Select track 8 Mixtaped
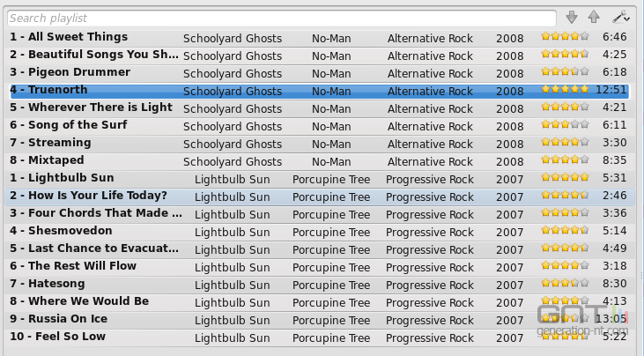Image resolution: width=644 pixels, height=356 pixels. (317, 160)
